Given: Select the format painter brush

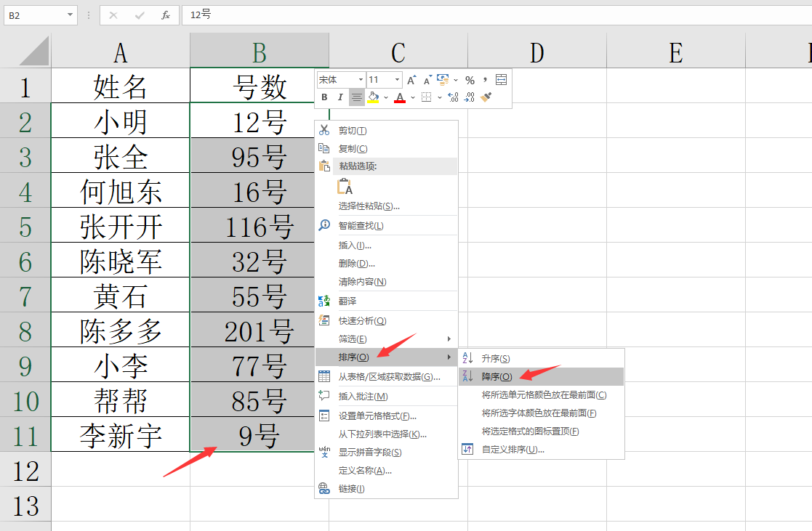Looking at the screenshot, I should [x=486, y=97].
